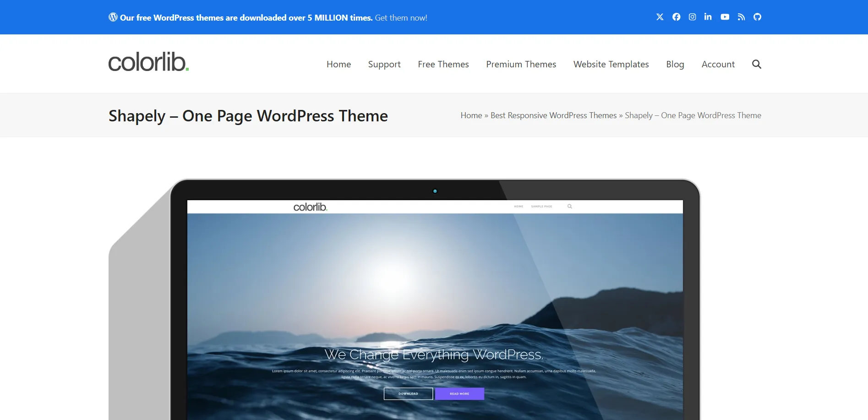The width and height of the screenshot is (868, 420).
Task: Click the WordPress logo icon in top banner
Action: 113,17
